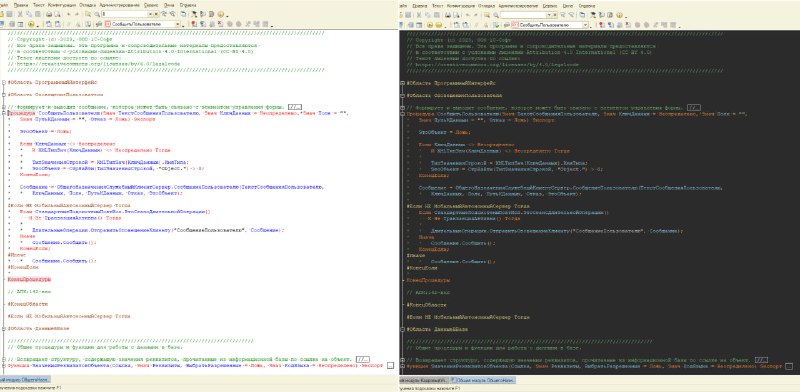Image resolution: width=800 pixels, height=392 pixels.
Task: Focus search input field in dark-theme window
Action: click(x=523, y=15)
